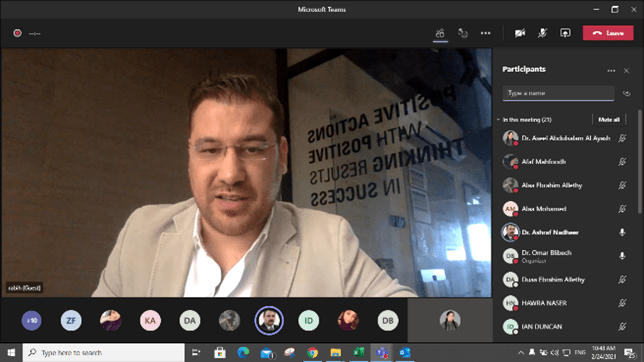Open the meeting chat icon beside participants icon
644x362 pixels.
point(463,33)
